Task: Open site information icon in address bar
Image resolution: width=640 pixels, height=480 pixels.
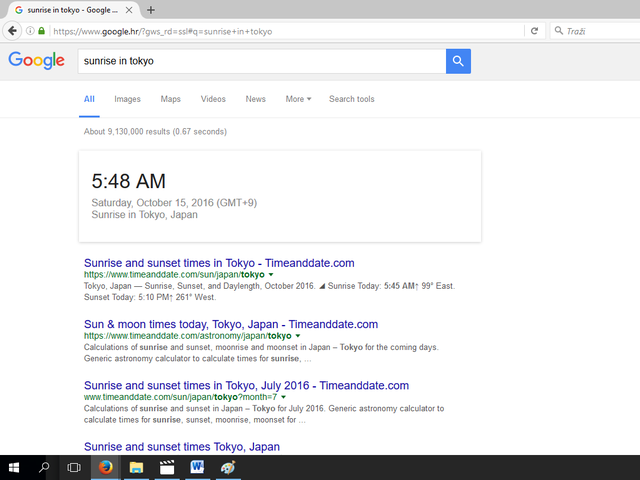Action: (x=30, y=31)
